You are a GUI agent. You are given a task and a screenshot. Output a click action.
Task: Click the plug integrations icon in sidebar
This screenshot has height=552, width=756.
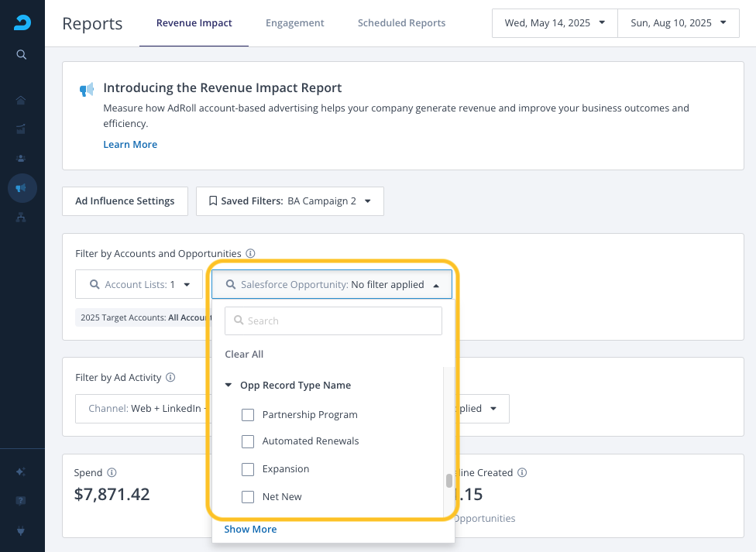click(22, 530)
